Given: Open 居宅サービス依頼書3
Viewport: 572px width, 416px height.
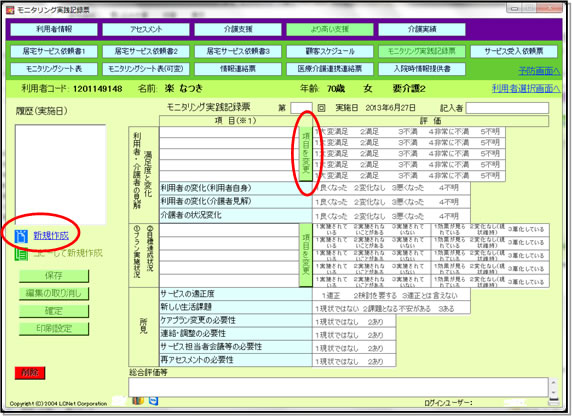Looking at the screenshot, I should (x=238, y=51).
